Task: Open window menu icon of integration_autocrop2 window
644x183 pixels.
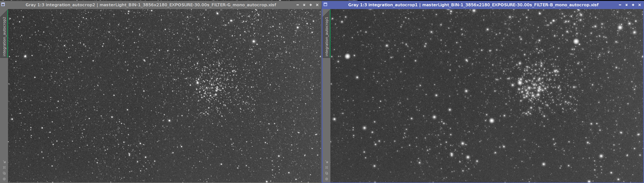Action: pos(3,5)
